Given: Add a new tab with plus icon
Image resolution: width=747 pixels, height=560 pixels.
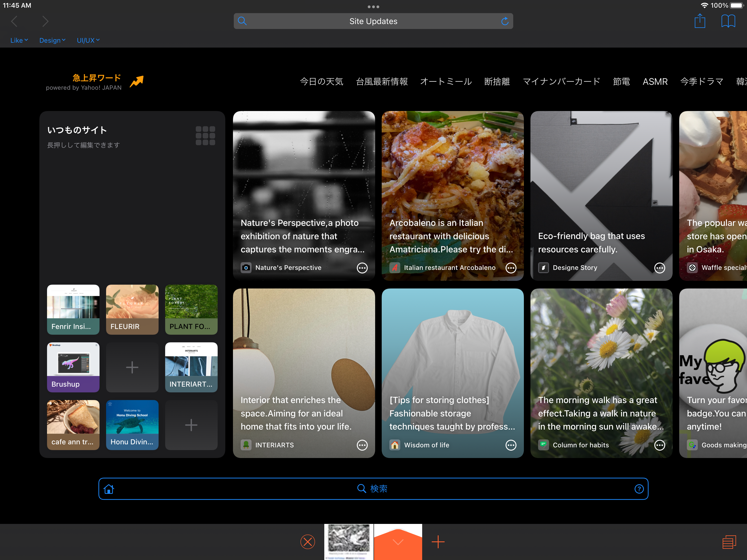Looking at the screenshot, I should [438, 542].
